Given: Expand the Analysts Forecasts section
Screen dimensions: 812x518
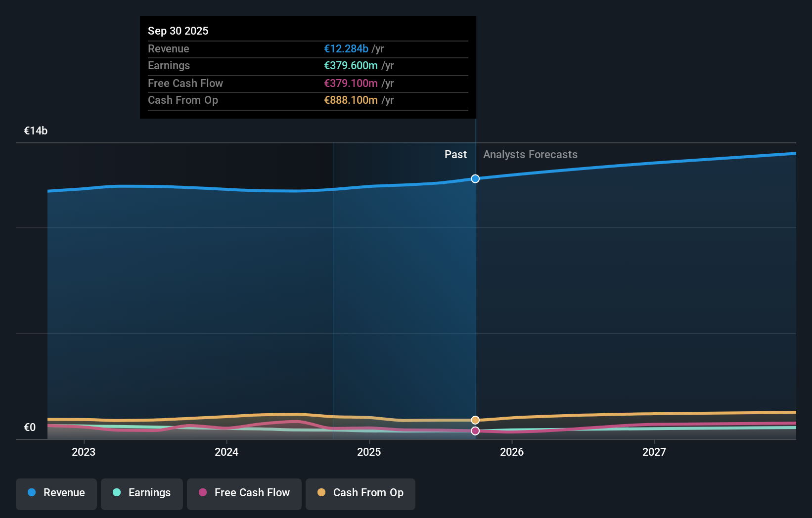Looking at the screenshot, I should (530, 154).
